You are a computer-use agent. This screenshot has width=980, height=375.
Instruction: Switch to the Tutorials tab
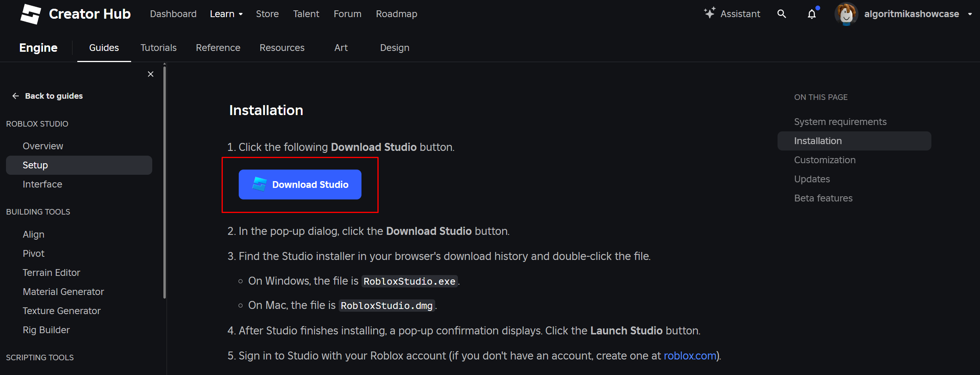158,48
